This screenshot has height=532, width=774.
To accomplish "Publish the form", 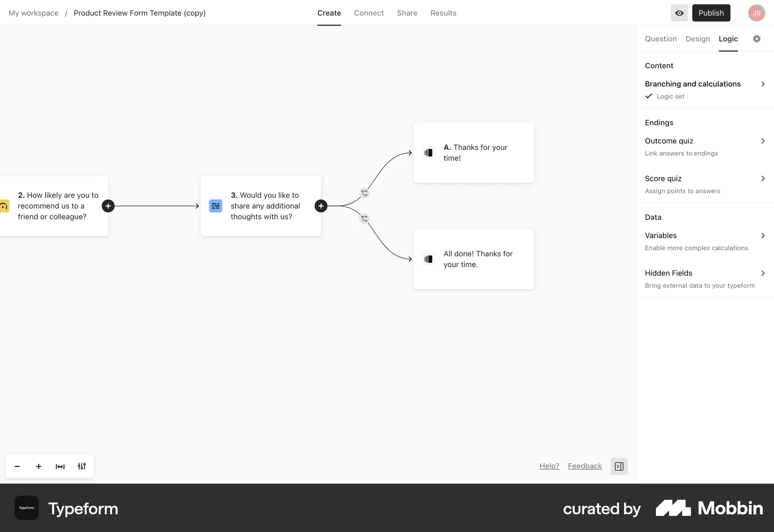I will pyautogui.click(x=711, y=13).
